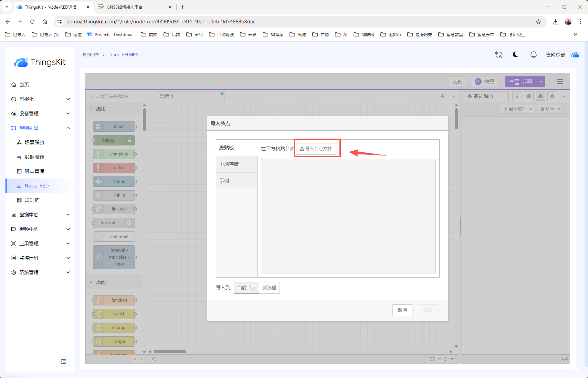The width and height of the screenshot is (588, 378).
Task: Click the Node-RED hamburger menu icon
Action: click(560, 82)
